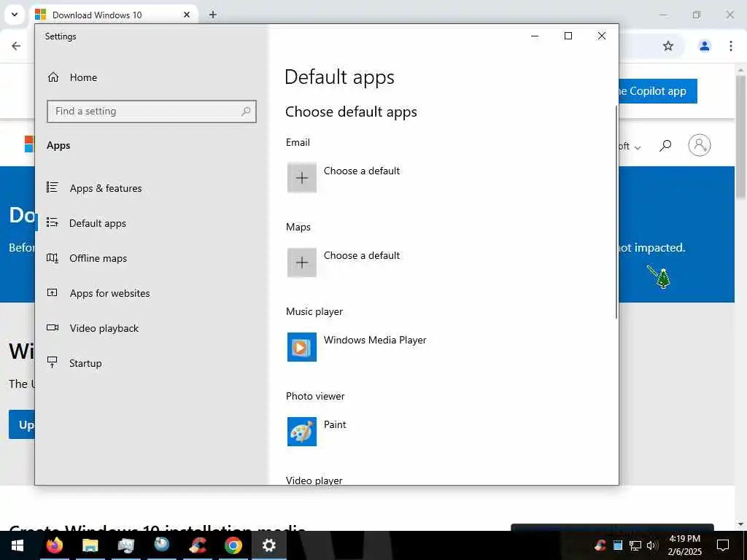Click the volume speaker tray icon
The width and height of the screenshot is (747, 560).
coord(652,545)
